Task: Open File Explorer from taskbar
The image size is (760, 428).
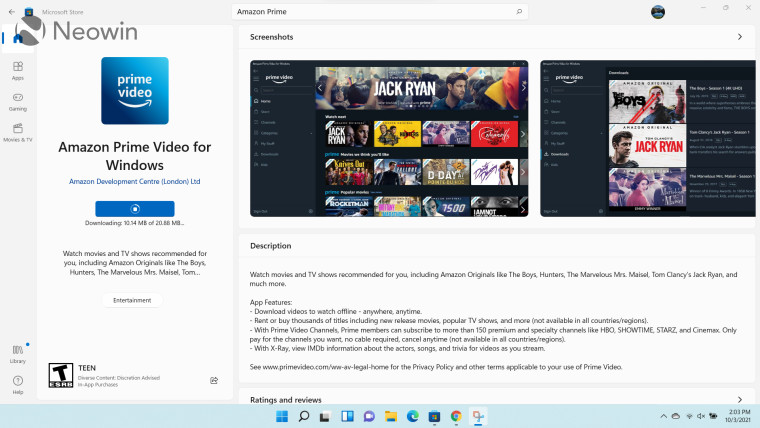Action: coord(391,416)
